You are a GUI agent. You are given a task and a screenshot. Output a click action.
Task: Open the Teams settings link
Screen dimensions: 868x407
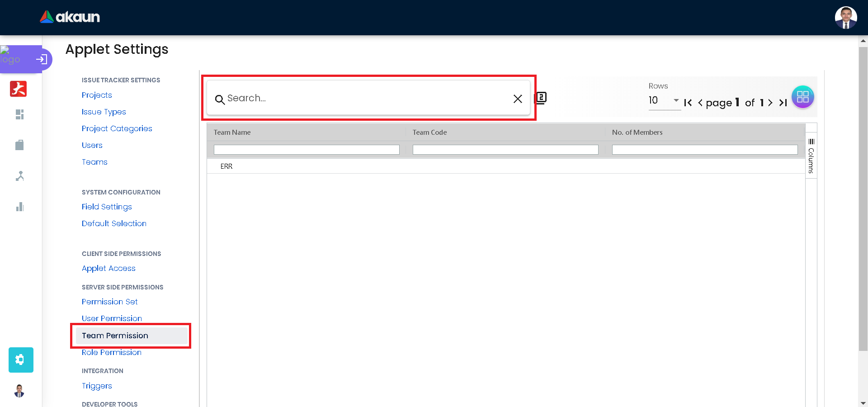pos(94,162)
